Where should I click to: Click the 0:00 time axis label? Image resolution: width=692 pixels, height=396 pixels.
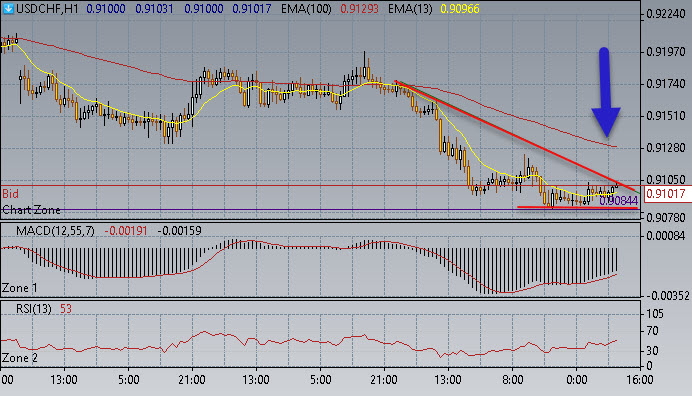click(x=576, y=380)
